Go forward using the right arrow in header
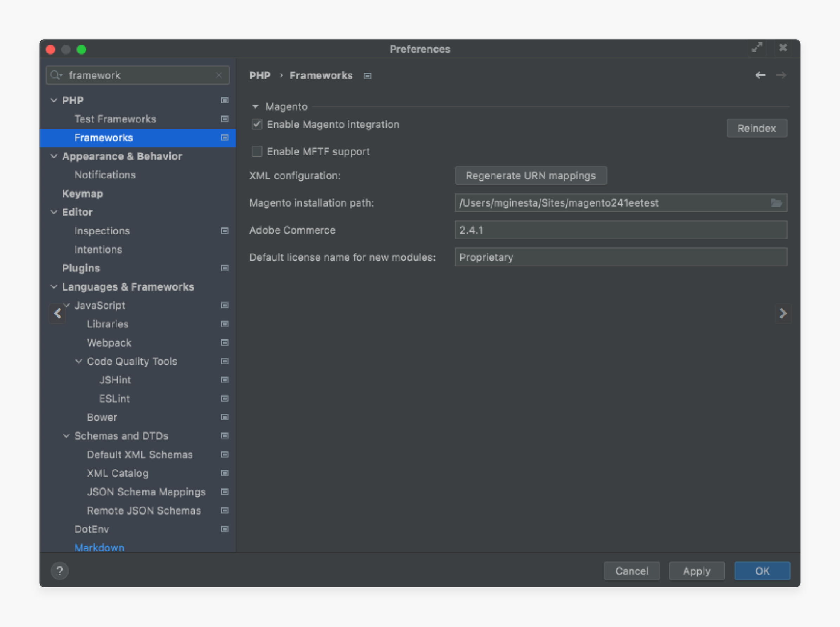The image size is (840, 627). tap(781, 75)
